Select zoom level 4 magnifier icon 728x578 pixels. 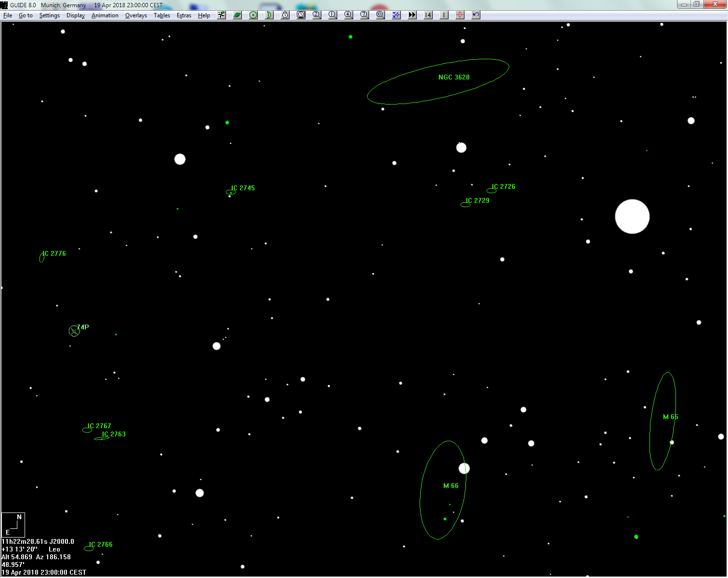[x=348, y=15]
